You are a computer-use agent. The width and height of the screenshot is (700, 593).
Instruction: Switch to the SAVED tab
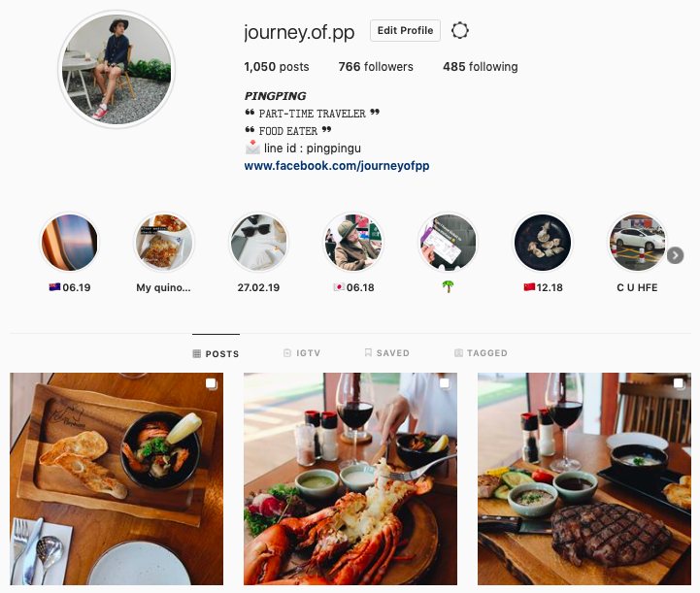386,353
